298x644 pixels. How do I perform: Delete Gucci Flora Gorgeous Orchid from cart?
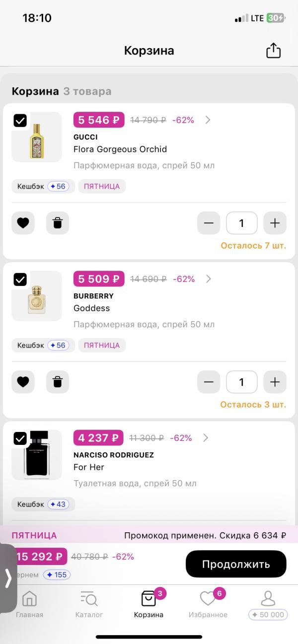click(58, 223)
